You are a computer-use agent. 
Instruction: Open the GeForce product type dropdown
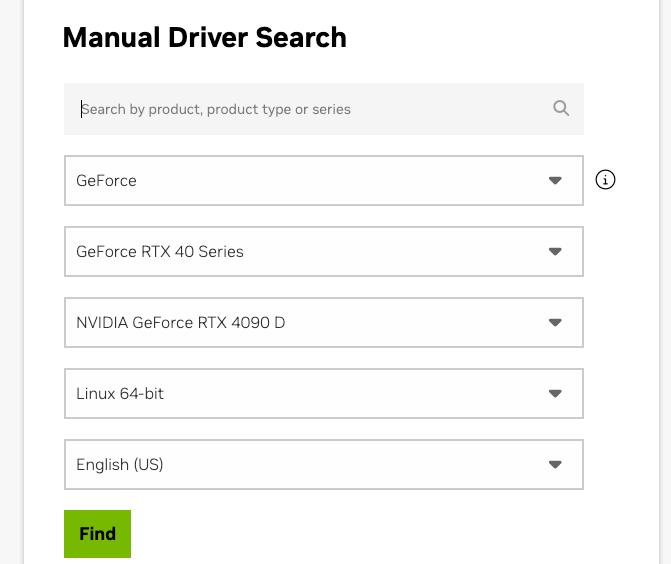tap(324, 181)
